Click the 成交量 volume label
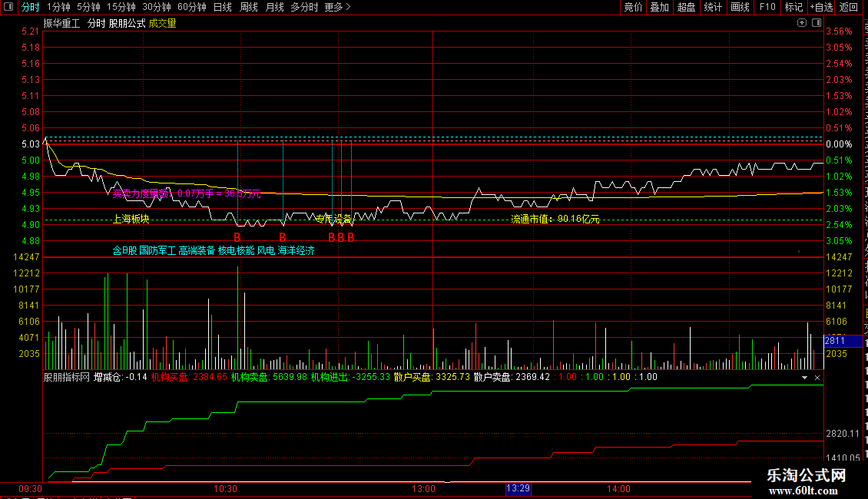 [162, 23]
